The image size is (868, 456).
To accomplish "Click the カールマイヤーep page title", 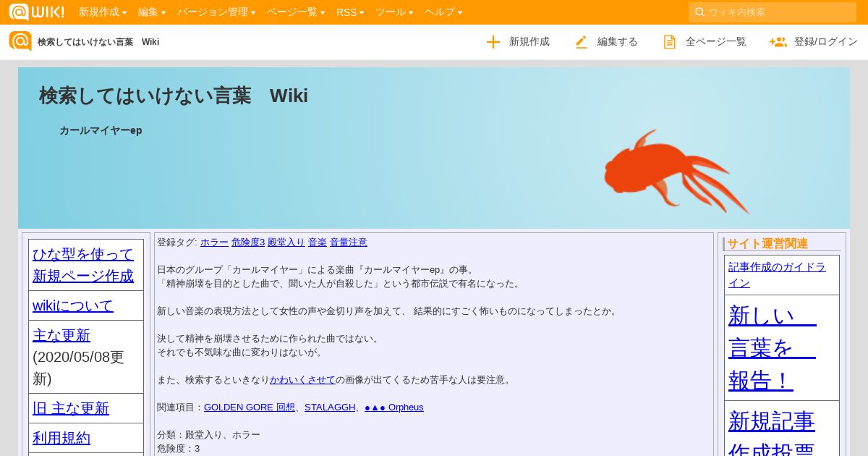I will coord(101,130).
